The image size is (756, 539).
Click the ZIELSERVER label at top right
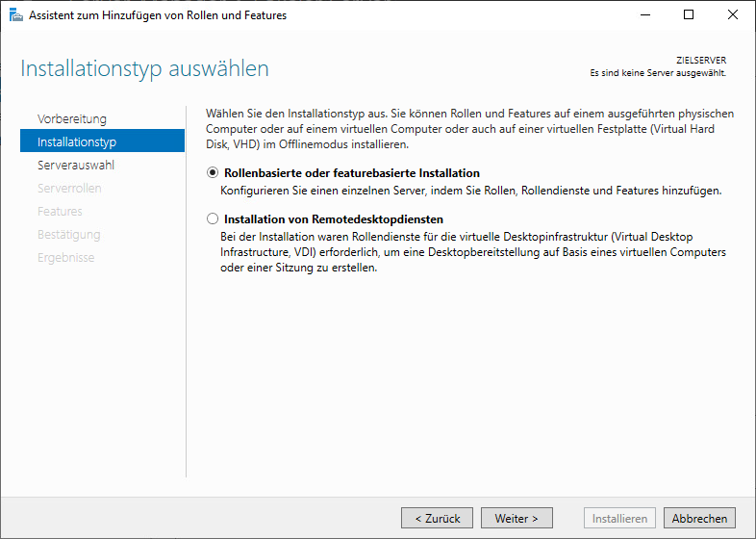[x=701, y=60]
